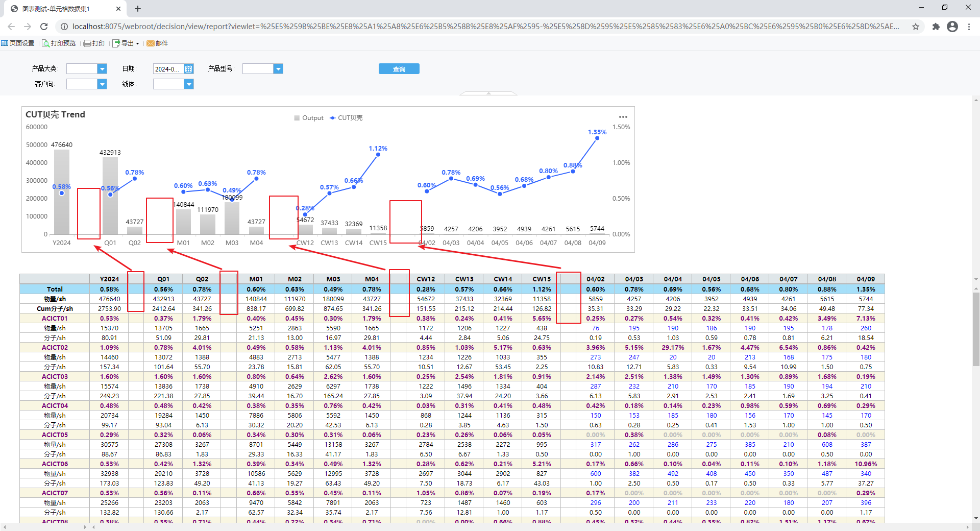The height and width of the screenshot is (531, 980).
Task: Click the Y2024 column header
Action: (x=109, y=279)
